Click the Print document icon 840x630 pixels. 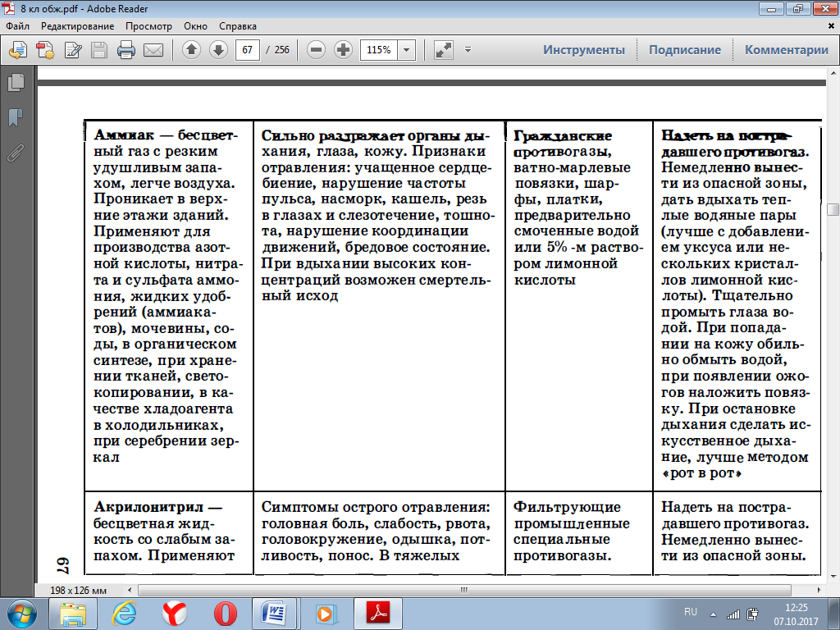click(126, 50)
